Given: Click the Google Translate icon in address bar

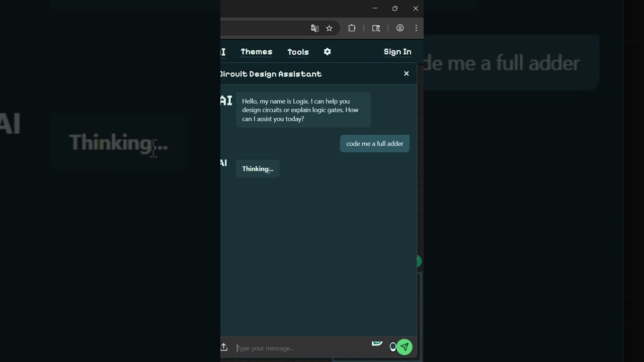Looking at the screenshot, I should tap(314, 28).
